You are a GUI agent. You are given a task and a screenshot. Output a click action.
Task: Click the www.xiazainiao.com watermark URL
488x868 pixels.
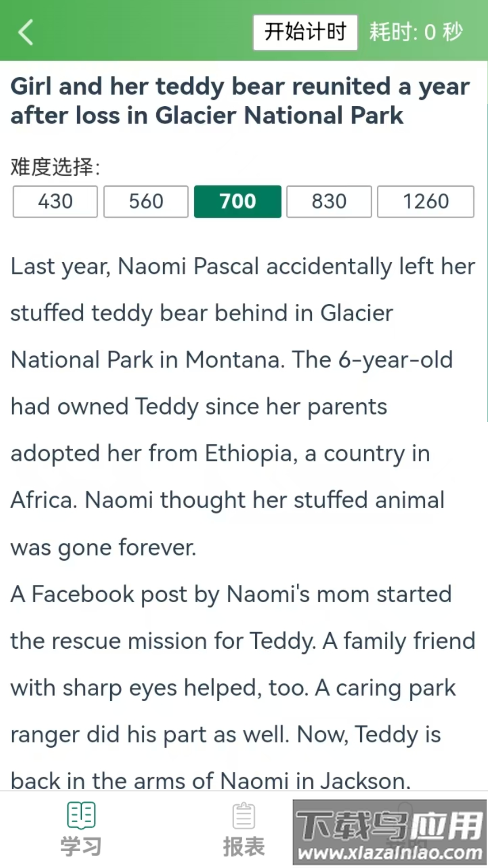389,853
